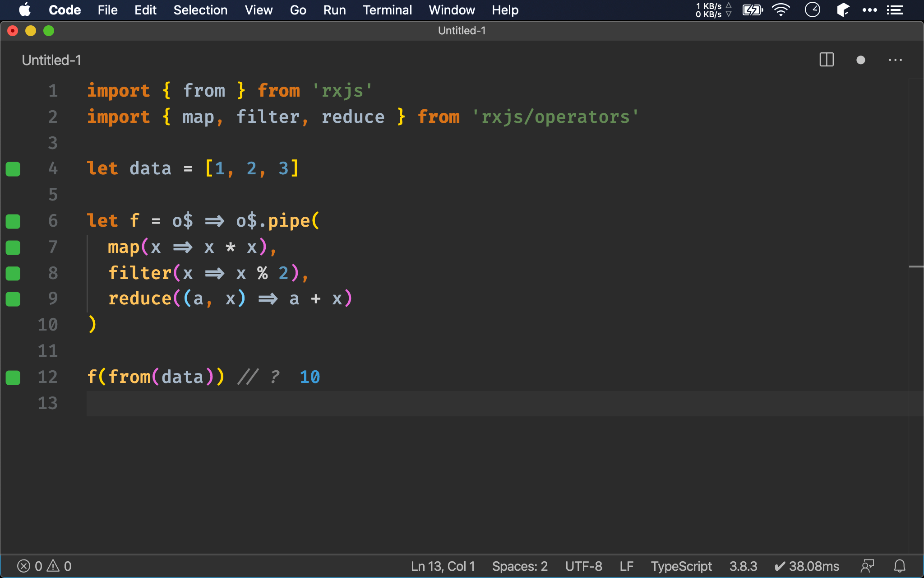Open the File menu
This screenshot has height=578, width=924.
pos(107,10)
